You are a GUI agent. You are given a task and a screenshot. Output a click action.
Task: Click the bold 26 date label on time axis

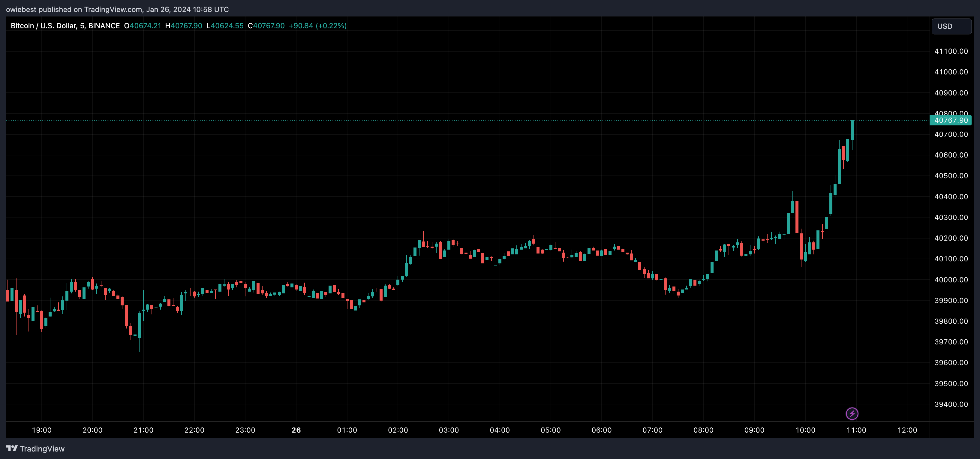coord(296,430)
